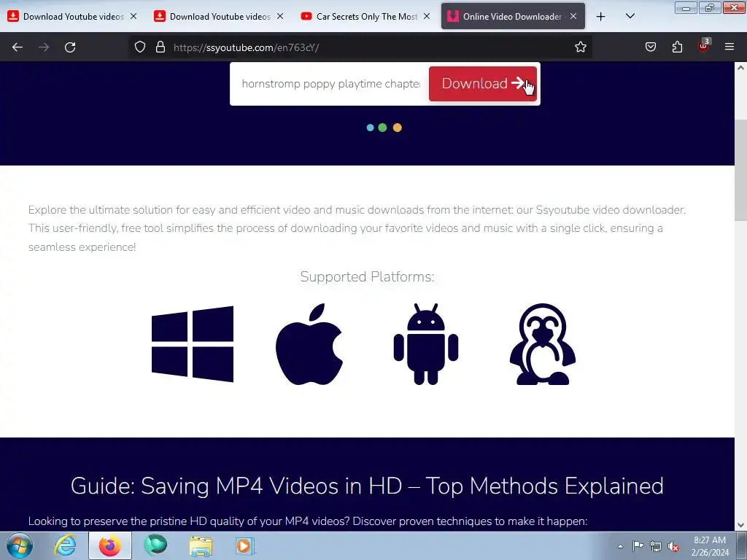Click the Apple platform logo
This screenshot has height=560, width=747.
(309, 344)
